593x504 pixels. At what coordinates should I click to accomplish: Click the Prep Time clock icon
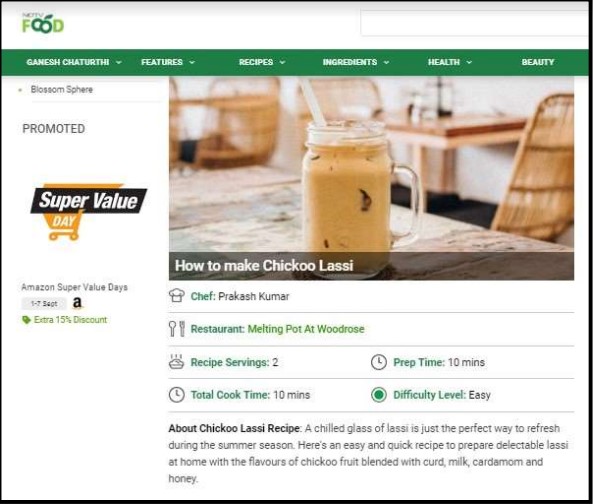tap(379, 362)
